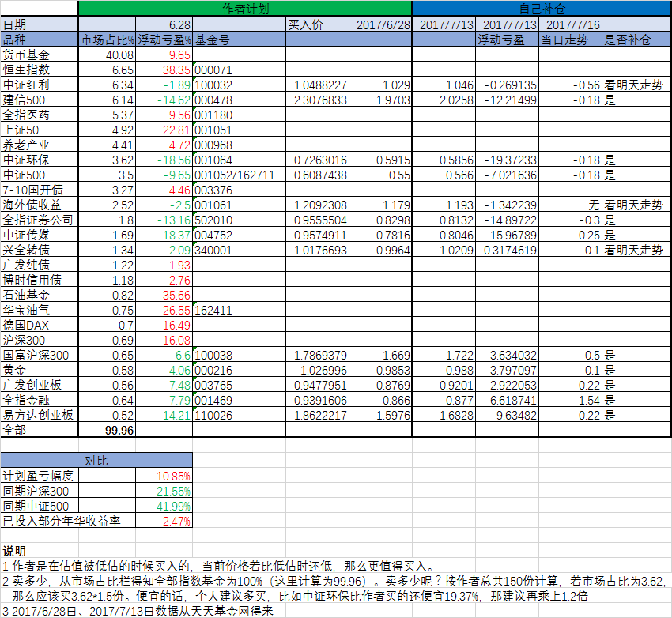Screen dimensions: 672x618
Task: Select the 自己补仓 merged header cell
Action: (x=542, y=9)
